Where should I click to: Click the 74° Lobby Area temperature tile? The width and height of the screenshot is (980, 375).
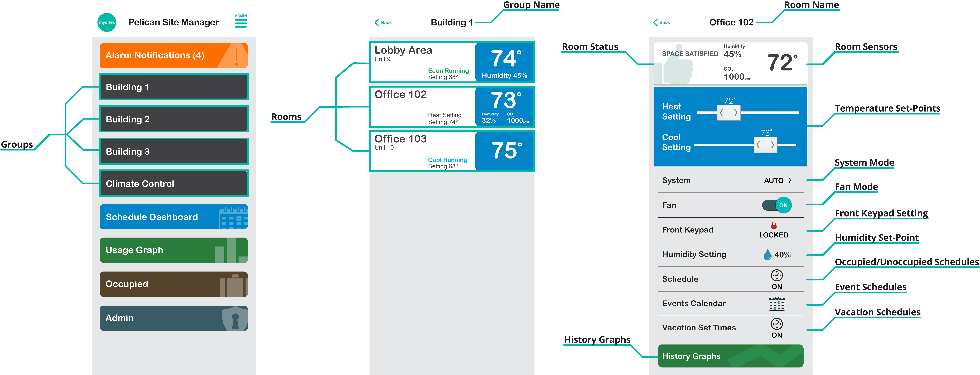[505, 62]
